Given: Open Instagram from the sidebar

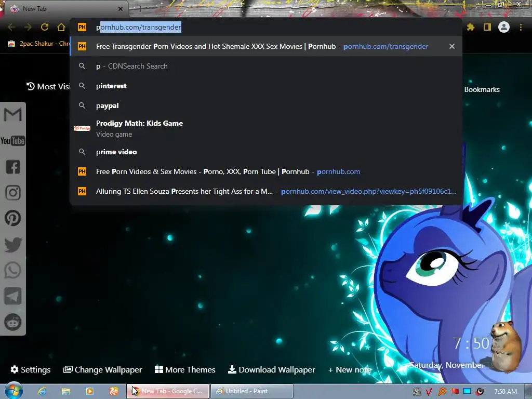Looking at the screenshot, I should 13,192.
